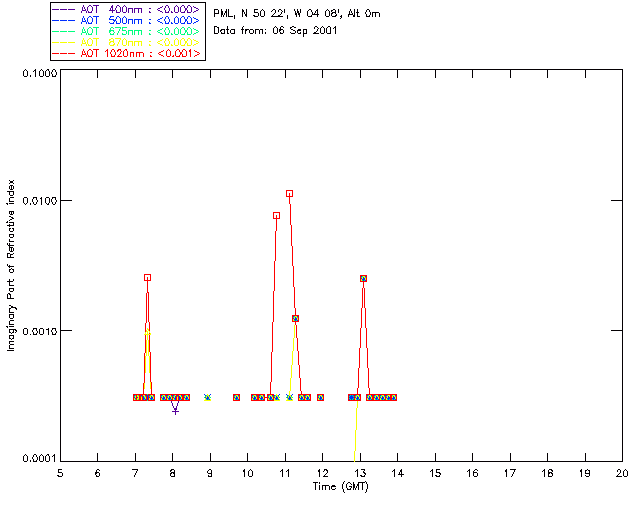Click the y-axis label 0.1000

40,73
